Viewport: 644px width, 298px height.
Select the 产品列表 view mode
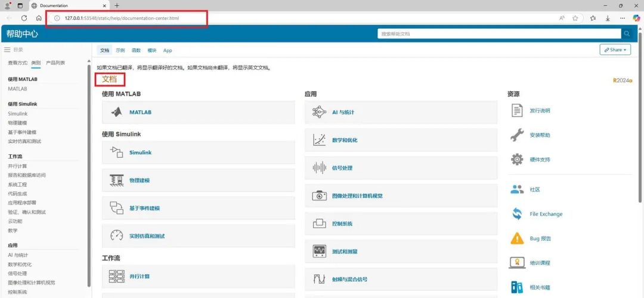pos(55,63)
